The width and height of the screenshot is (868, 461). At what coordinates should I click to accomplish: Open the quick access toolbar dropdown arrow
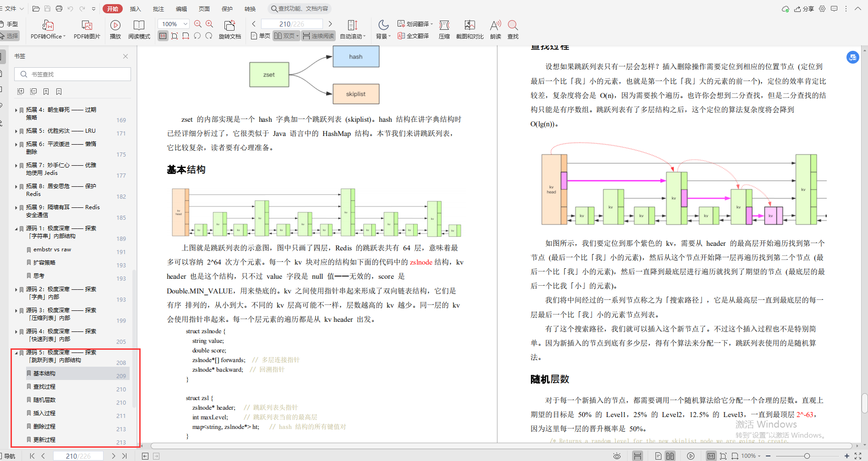(94, 9)
